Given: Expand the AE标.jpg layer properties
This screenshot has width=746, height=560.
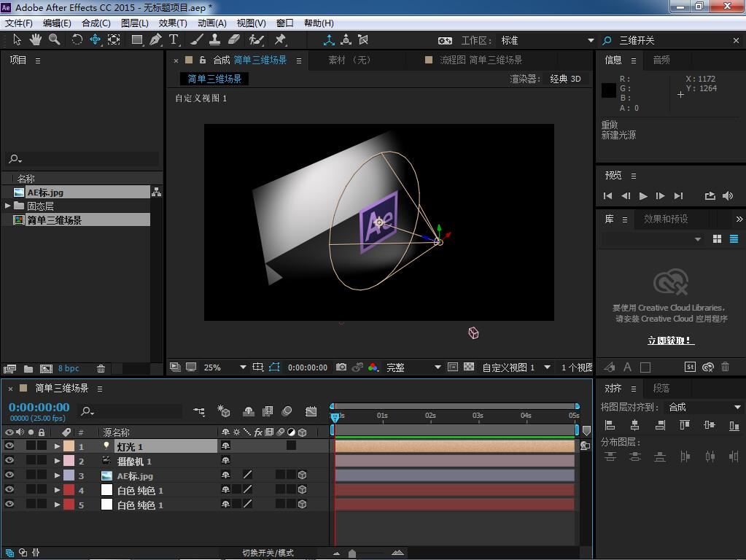Looking at the screenshot, I should point(57,475).
